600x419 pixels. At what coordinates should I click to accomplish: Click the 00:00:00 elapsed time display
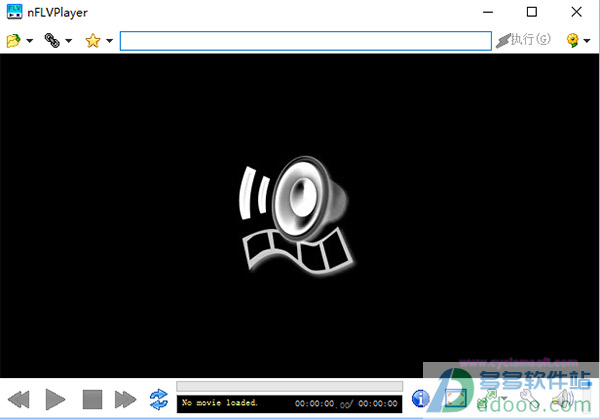pyautogui.click(x=314, y=403)
